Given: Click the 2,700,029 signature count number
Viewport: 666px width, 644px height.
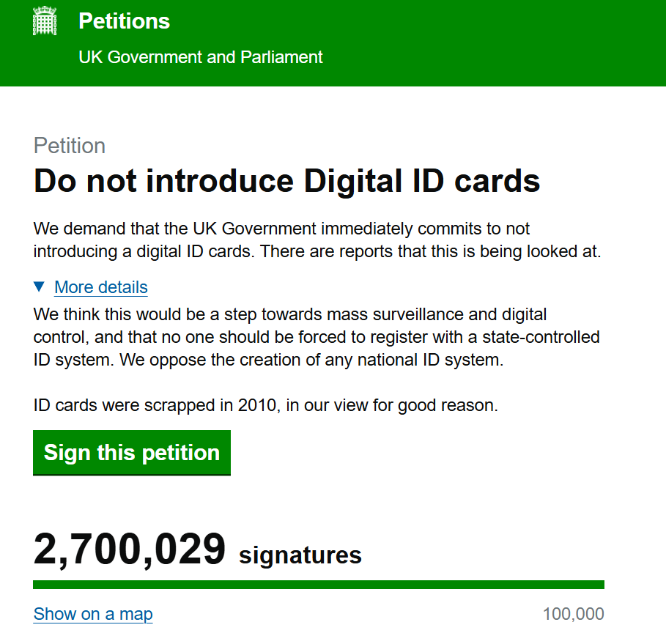Looking at the screenshot, I should 129,550.
